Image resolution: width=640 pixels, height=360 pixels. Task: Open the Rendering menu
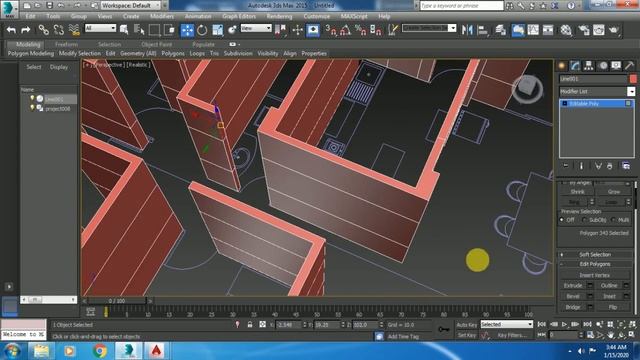point(279,16)
